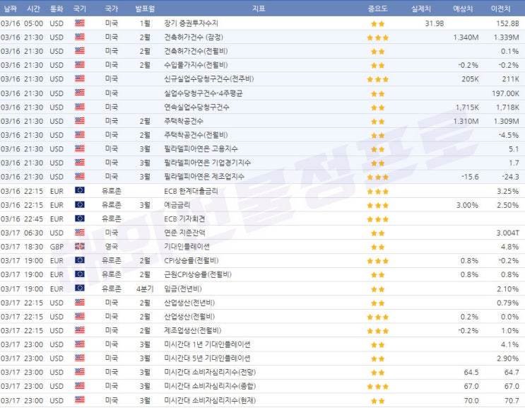
Task: Click the EU flag in the 근원CPI상승률(전월비) row
Action: pyautogui.click(x=80, y=274)
